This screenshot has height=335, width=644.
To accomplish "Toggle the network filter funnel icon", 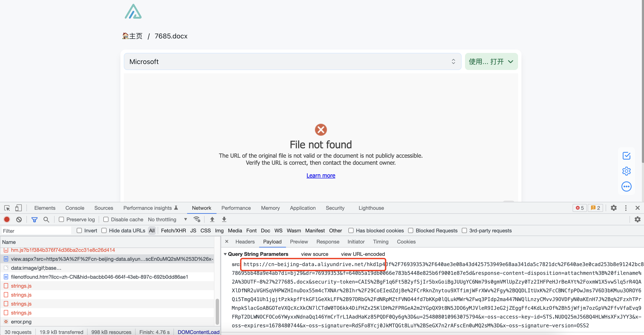I will 35,219.
